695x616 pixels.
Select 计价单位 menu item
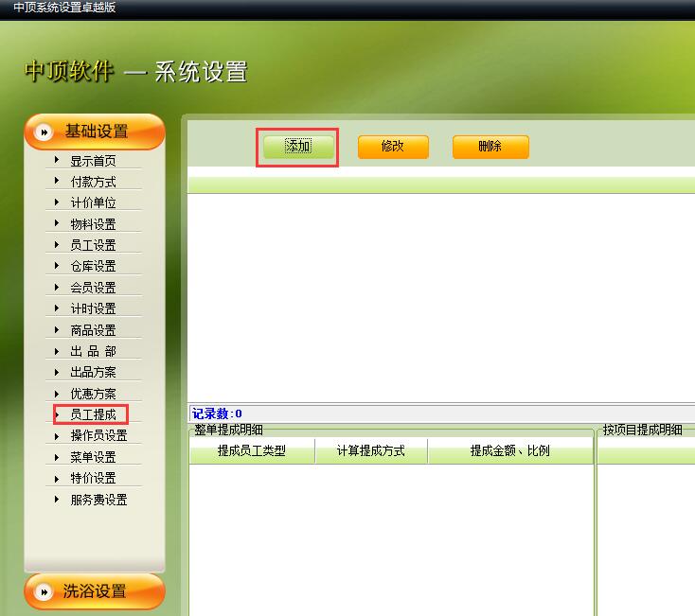click(x=93, y=202)
